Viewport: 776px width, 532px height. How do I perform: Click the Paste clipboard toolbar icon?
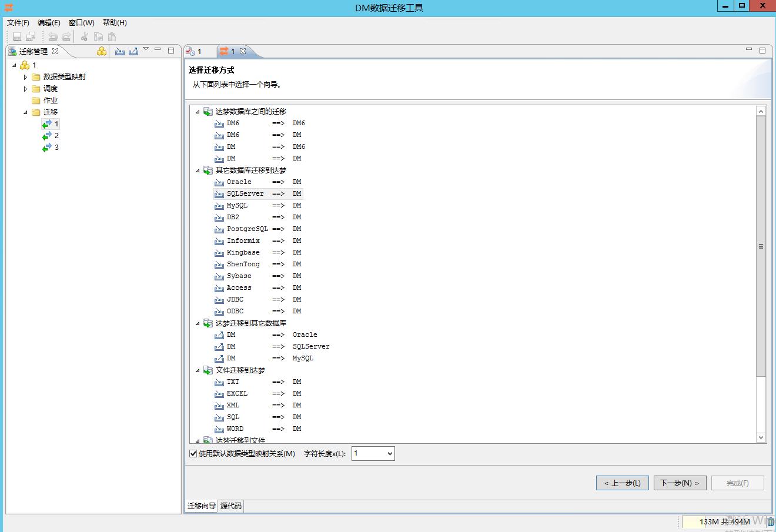112,36
